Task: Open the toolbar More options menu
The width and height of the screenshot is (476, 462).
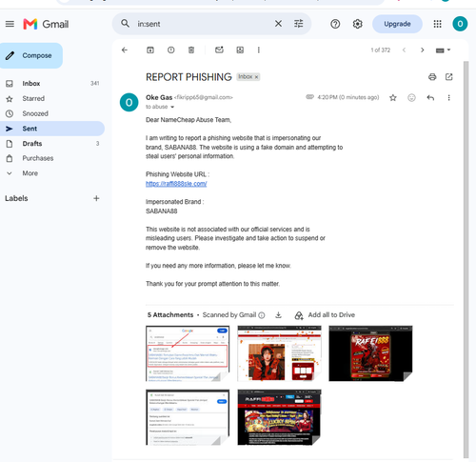Action: [x=259, y=50]
